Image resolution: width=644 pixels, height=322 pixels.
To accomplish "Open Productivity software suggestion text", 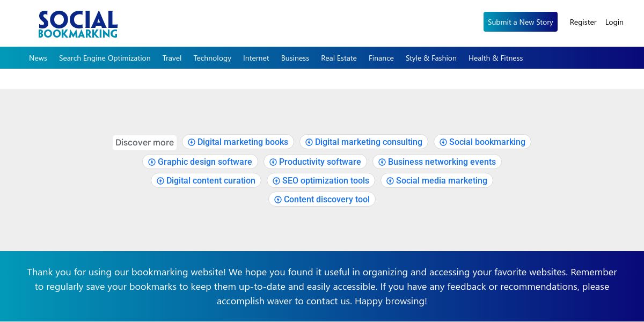I will click(x=320, y=162).
